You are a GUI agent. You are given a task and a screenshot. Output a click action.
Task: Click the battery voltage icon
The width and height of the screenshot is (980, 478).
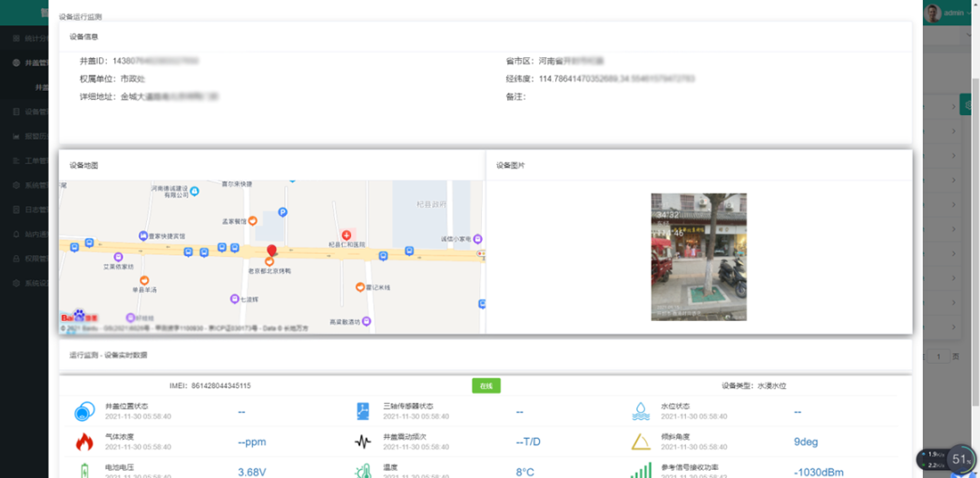(83, 471)
